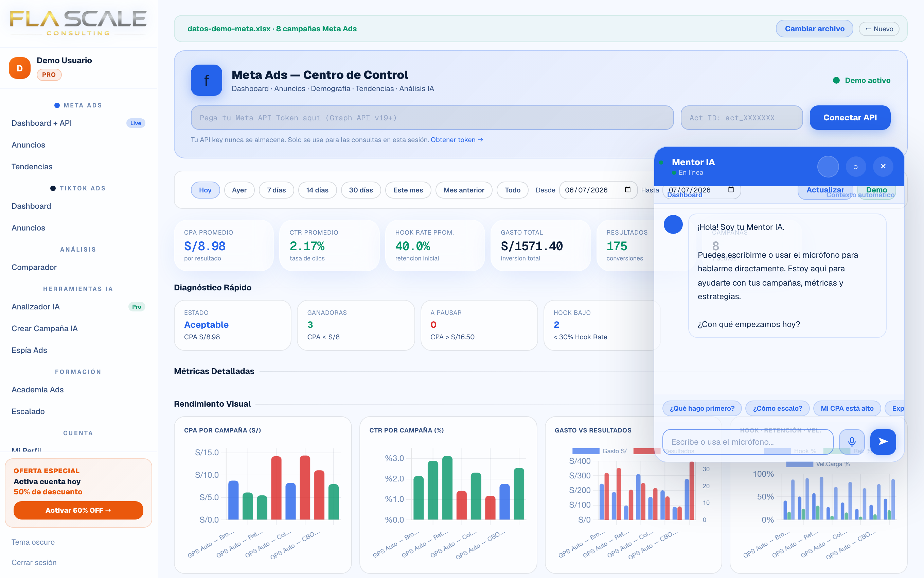Click the Hook Bajo count 2
This screenshot has width=924, height=578.
(556, 325)
